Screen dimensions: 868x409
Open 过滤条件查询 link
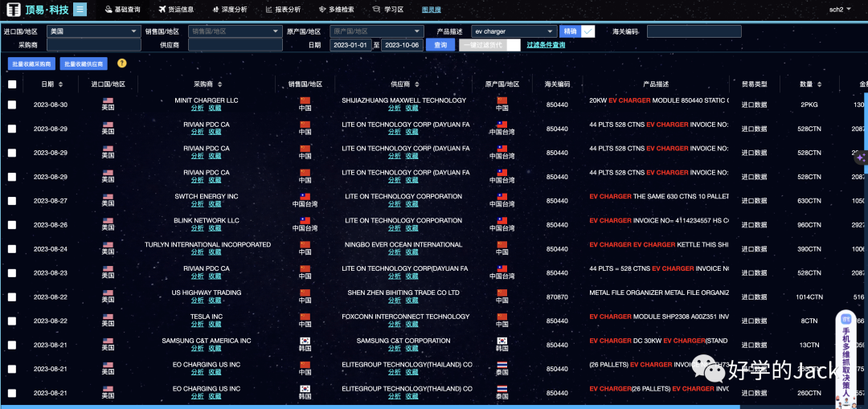(546, 45)
